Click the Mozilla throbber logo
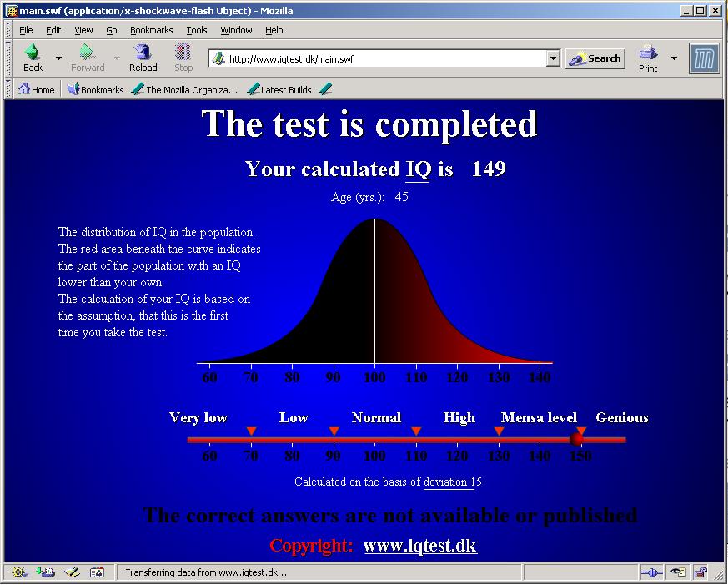Viewport: 728px width, 585px height. click(x=705, y=58)
